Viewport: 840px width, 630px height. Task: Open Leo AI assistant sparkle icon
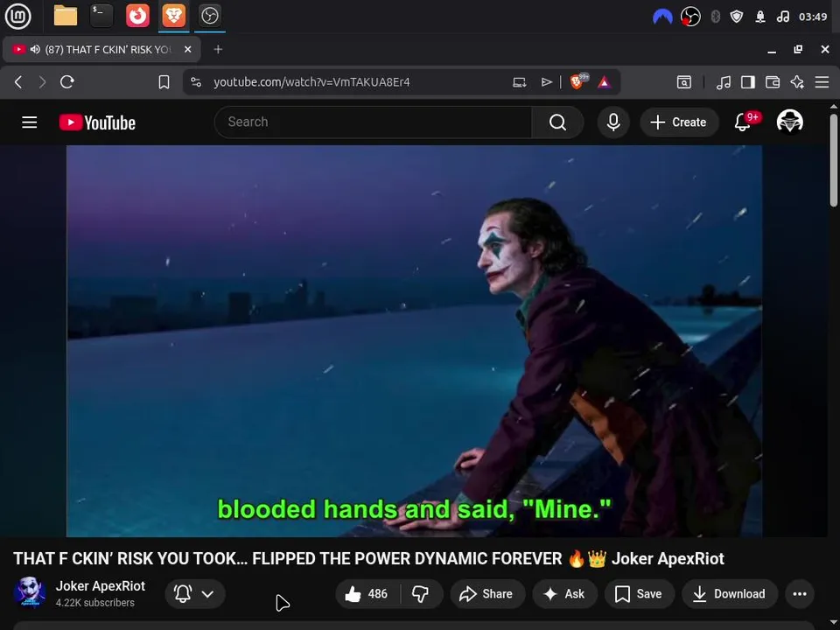click(x=797, y=82)
